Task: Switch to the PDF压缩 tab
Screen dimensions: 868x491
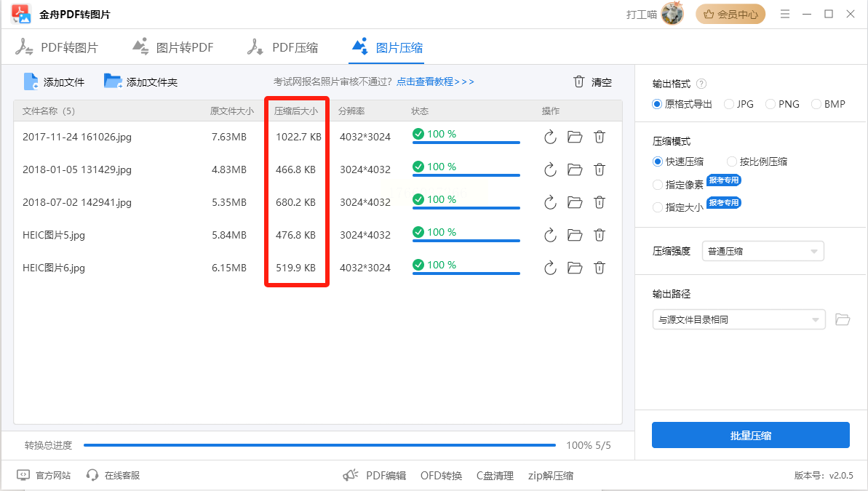Action: pyautogui.click(x=283, y=48)
